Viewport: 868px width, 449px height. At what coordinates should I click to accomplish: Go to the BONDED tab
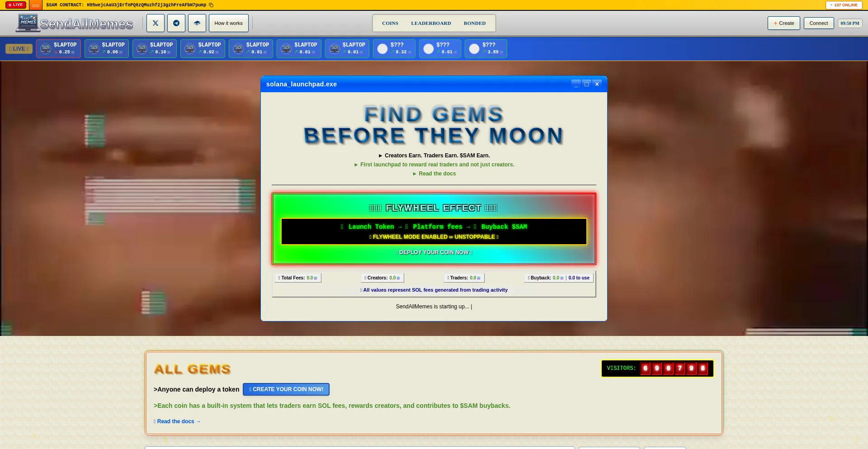(474, 23)
